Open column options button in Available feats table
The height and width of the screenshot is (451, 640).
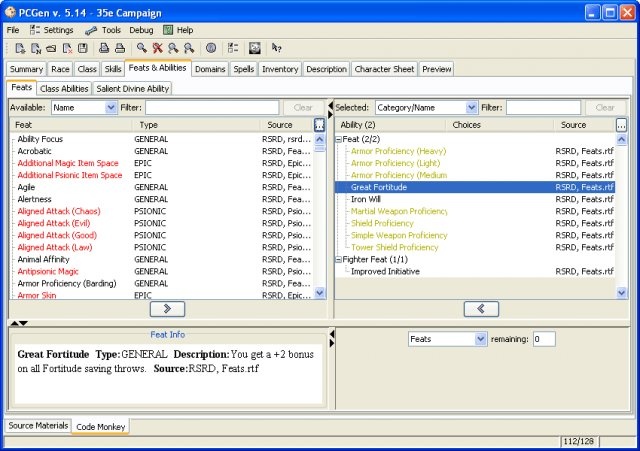coord(319,125)
